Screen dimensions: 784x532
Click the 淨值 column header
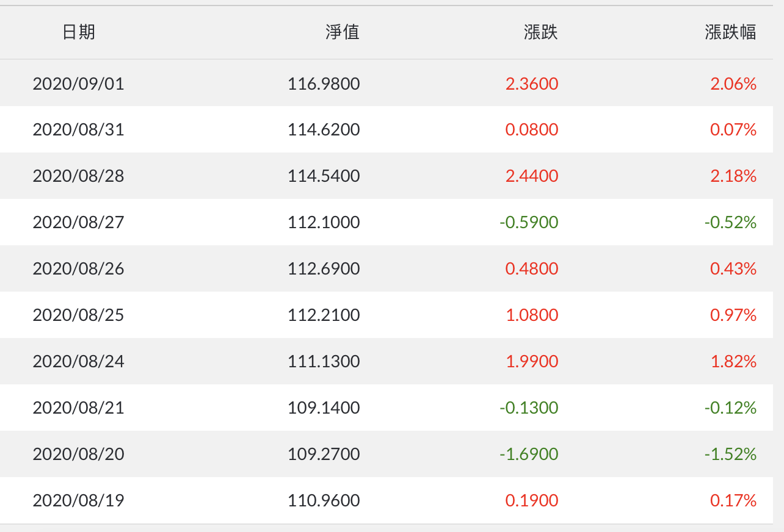click(x=342, y=32)
